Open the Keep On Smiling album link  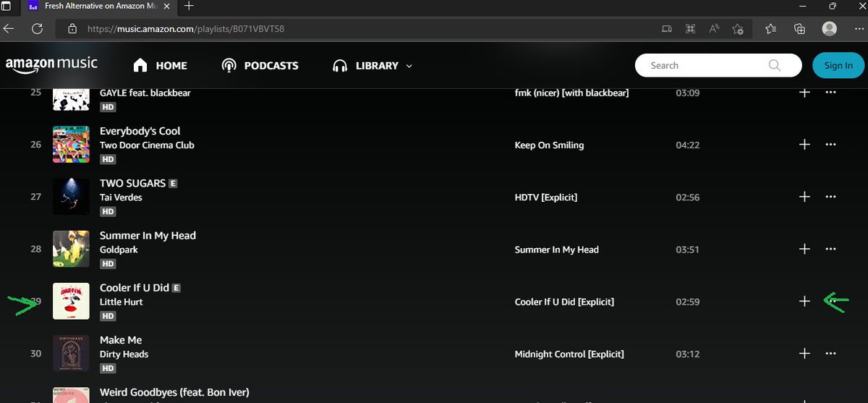(549, 145)
